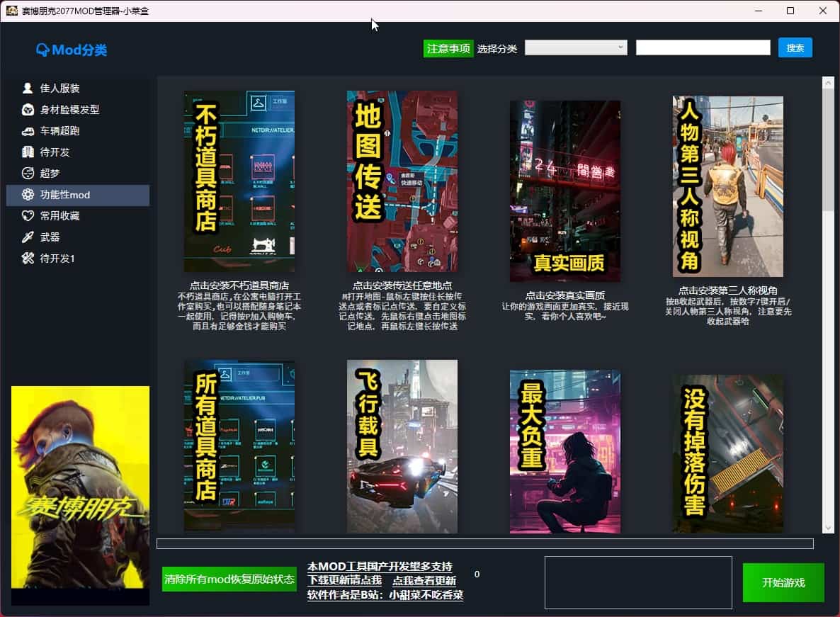Viewport: 840px width, 617px height.
Task: Click the scroll-down arrow of mod list
Action: click(x=828, y=528)
